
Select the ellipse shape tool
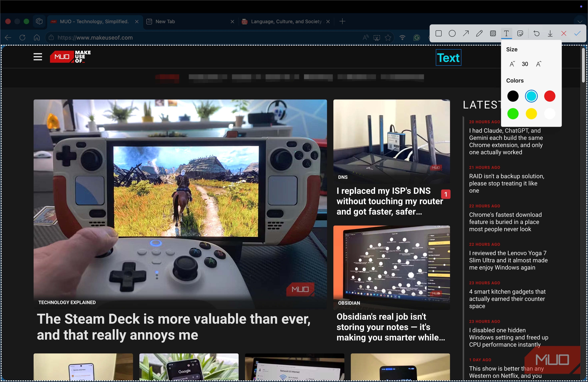click(452, 33)
